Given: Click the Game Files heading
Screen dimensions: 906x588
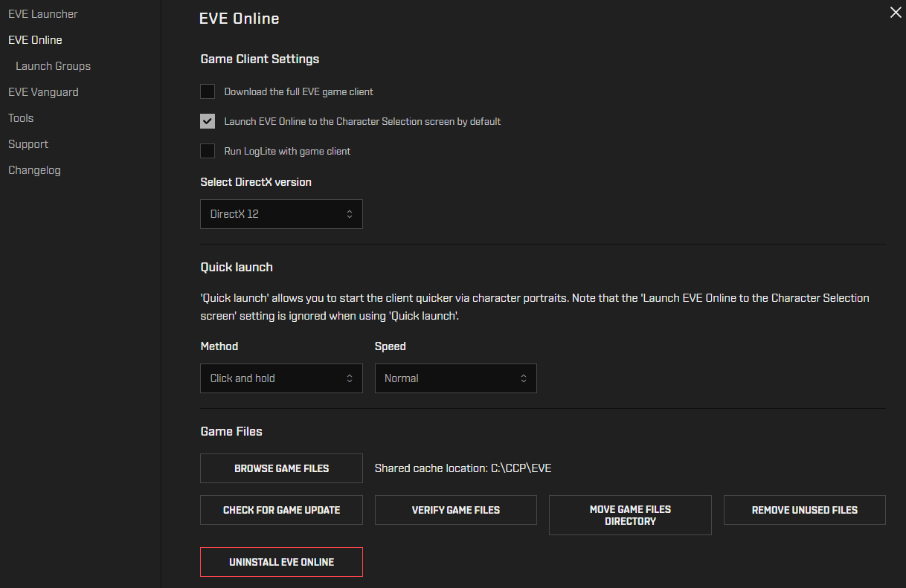Looking at the screenshot, I should point(231,431).
